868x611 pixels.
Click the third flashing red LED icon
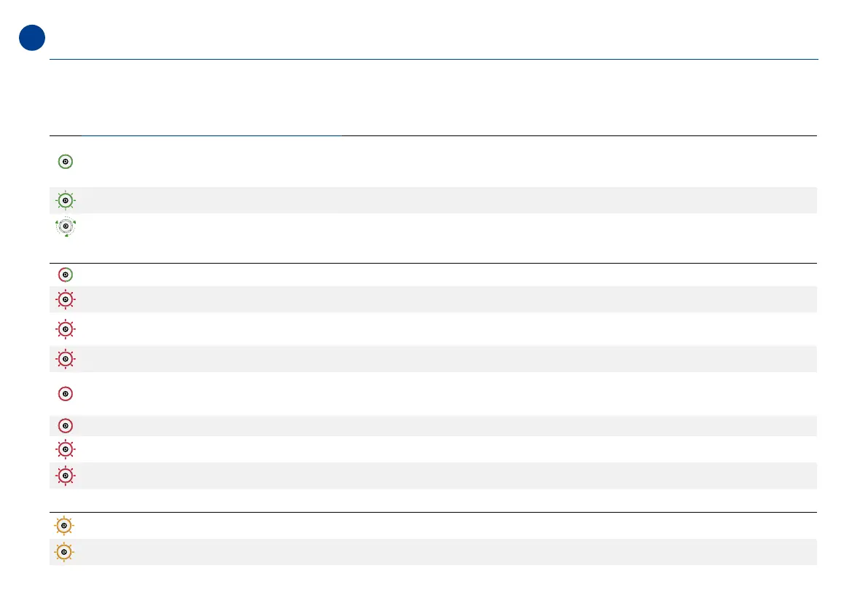[x=65, y=359]
